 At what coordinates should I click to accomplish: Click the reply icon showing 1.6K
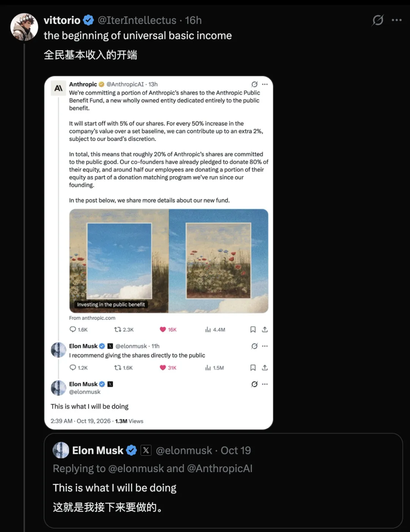point(73,330)
